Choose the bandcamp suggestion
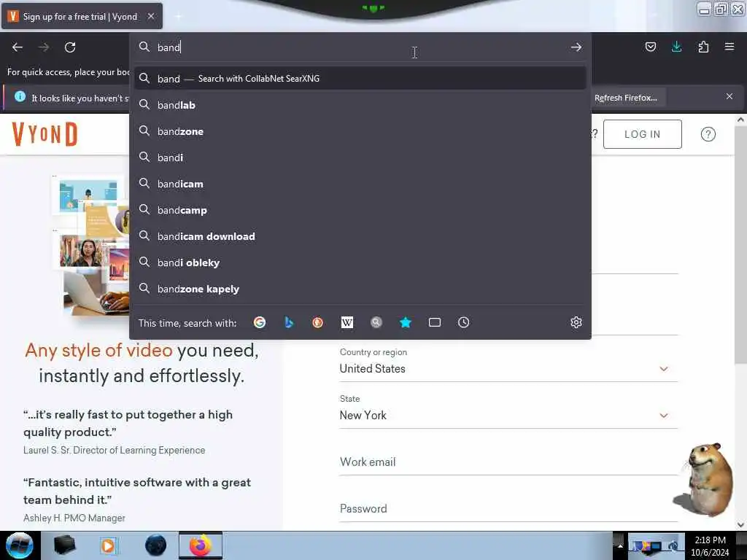This screenshot has height=560, width=747. click(x=360, y=210)
